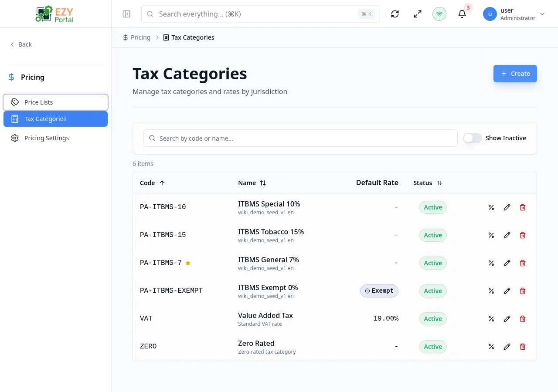Click the EZY Portal logo
This screenshot has width=558, height=392.
click(x=54, y=14)
